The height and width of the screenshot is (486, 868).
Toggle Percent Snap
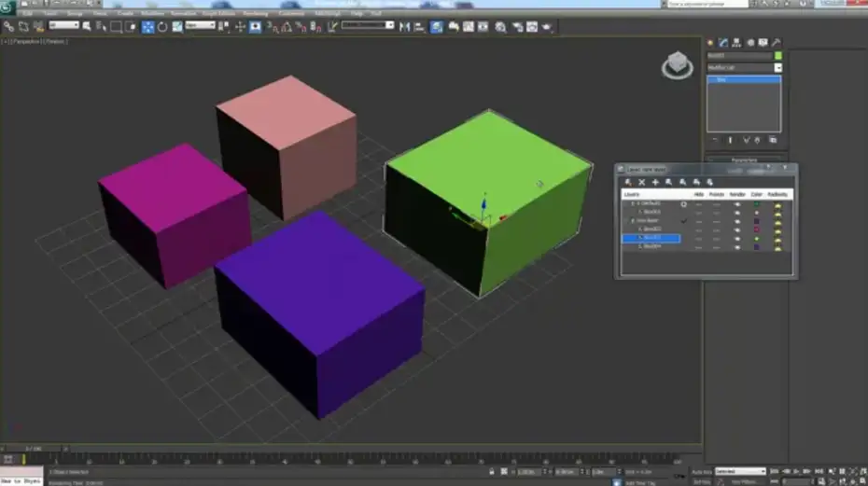coord(301,26)
